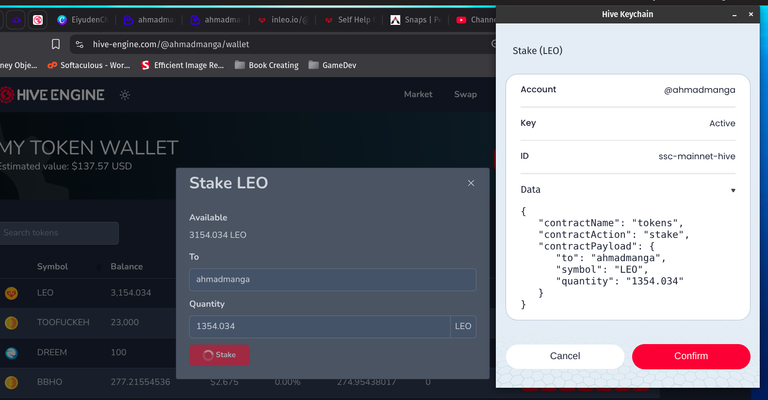
Task: Minimize the Hive Keychain window
Action: [x=734, y=15]
